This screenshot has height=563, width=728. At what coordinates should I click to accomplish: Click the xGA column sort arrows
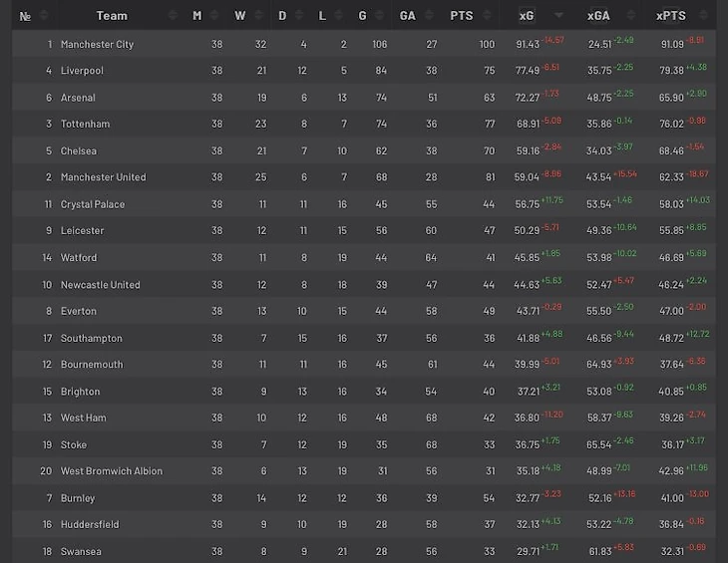pyautogui.click(x=630, y=15)
